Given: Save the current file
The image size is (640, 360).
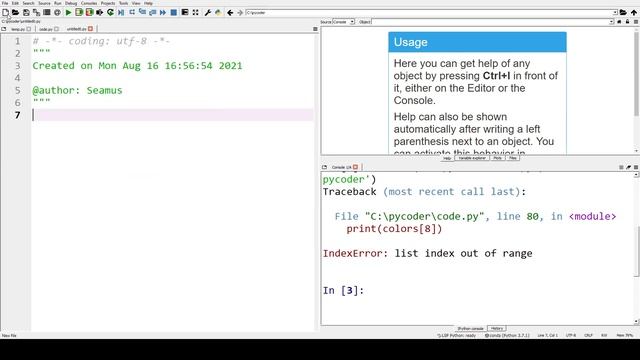Looking at the screenshot, I should 26,13.
